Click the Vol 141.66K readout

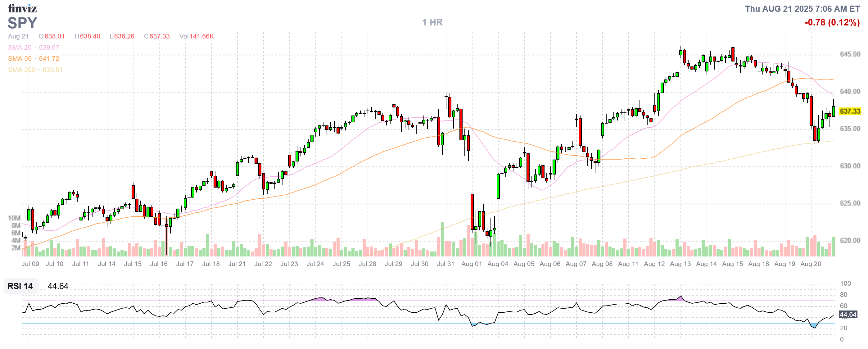197,36
